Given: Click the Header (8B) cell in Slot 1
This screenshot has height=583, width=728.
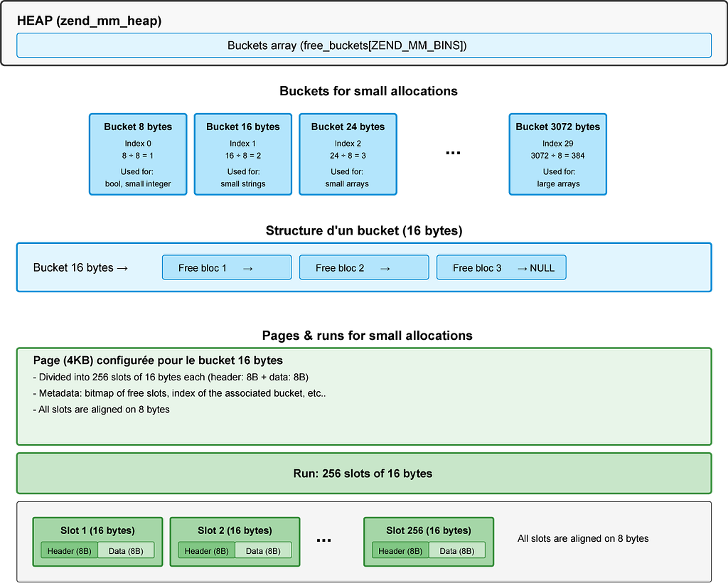Looking at the screenshot, I should click(x=69, y=550).
